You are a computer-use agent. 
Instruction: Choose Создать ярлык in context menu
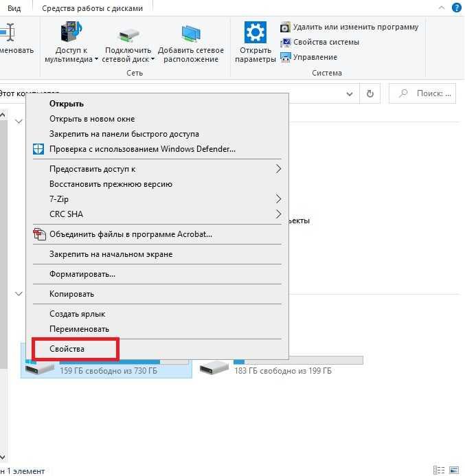click(157, 314)
